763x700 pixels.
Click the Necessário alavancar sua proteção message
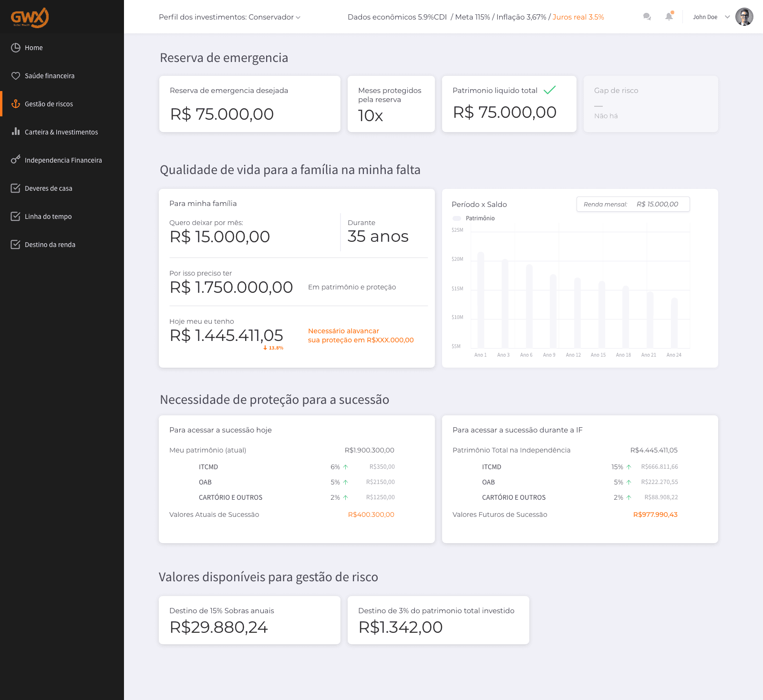[361, 335]
